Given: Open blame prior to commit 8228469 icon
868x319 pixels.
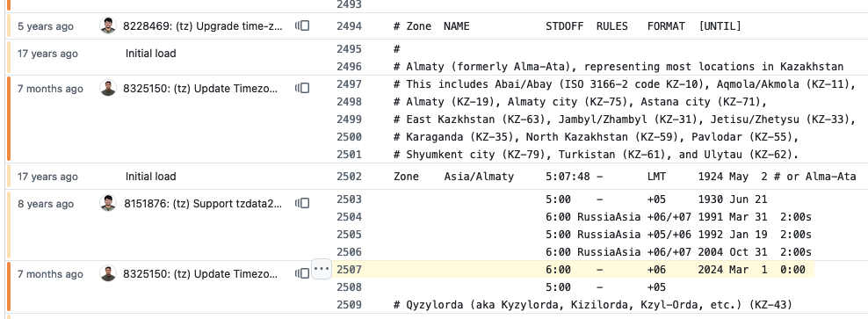Looking at the screenshot, I should (301, 25).
